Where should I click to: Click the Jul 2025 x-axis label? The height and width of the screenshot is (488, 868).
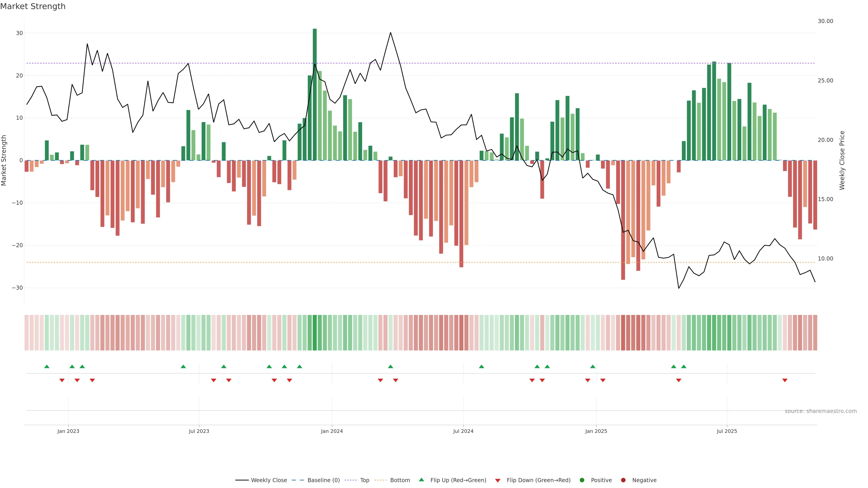(x=727, y=431)
